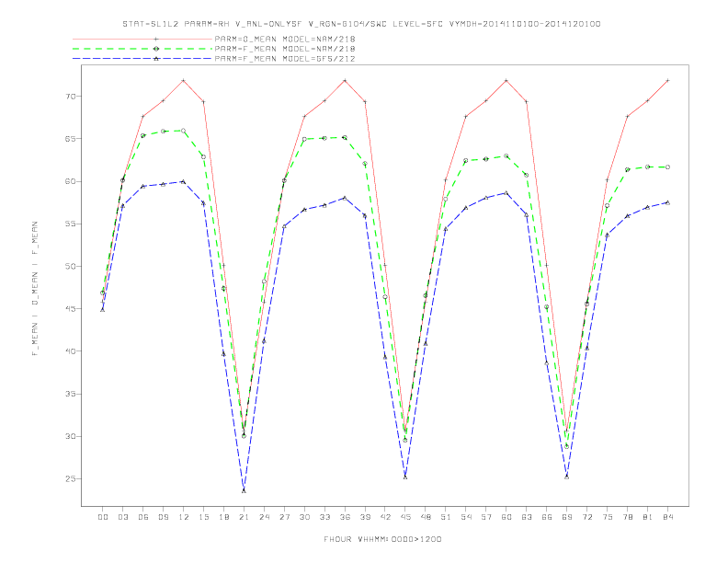Viewport: 728px width, 563px height.
Task: Click y-axis tick label 40
Action: pyautogui.click(x=71, y=351)
